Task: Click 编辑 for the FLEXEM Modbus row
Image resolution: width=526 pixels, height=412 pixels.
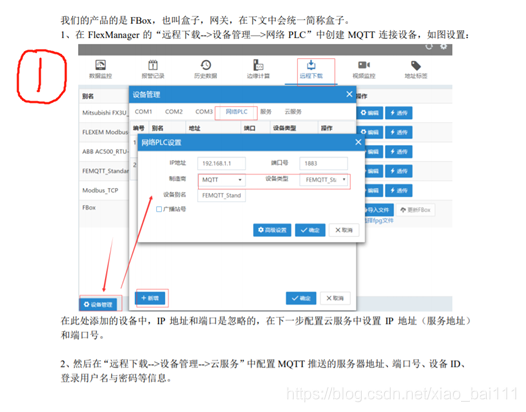Action: pyautogui.click(x=369, y=132)
